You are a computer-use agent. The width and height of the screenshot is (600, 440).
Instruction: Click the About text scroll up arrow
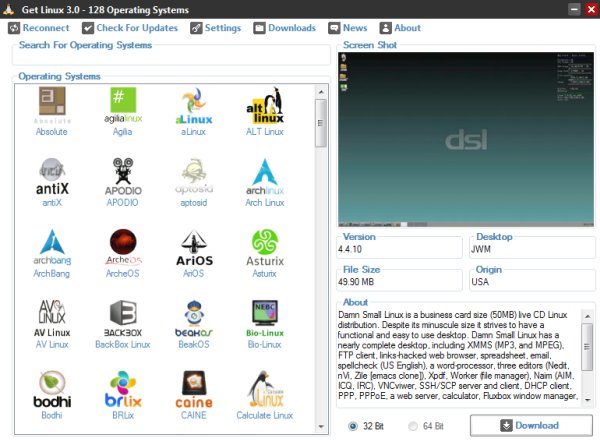click(x=587, y=316)
